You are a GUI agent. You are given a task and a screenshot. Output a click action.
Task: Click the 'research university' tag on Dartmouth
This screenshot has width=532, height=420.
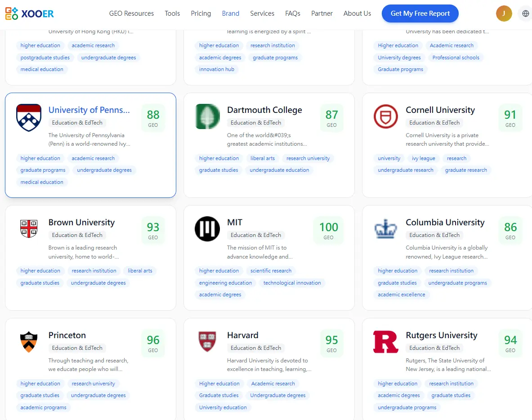point(308,158)
